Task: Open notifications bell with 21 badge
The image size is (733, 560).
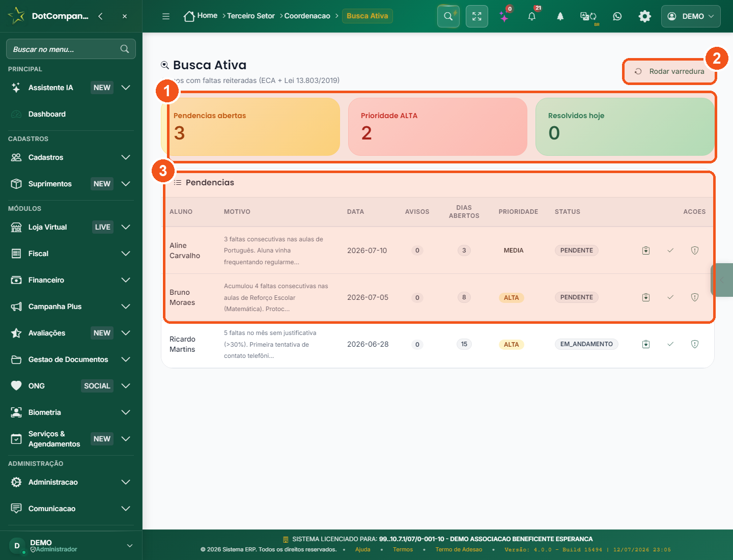Action: (532, 16)
